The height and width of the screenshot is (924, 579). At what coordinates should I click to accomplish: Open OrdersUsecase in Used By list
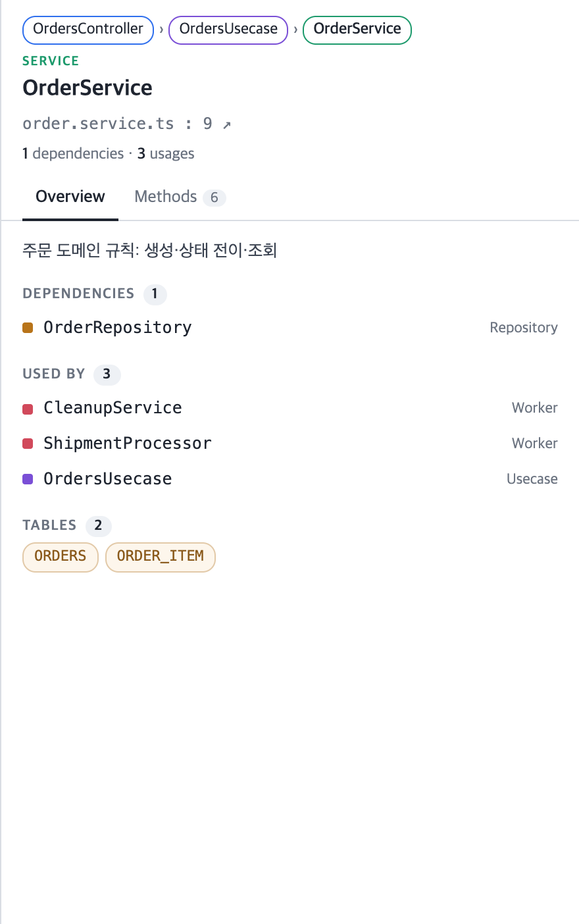[x=290, y=479]
